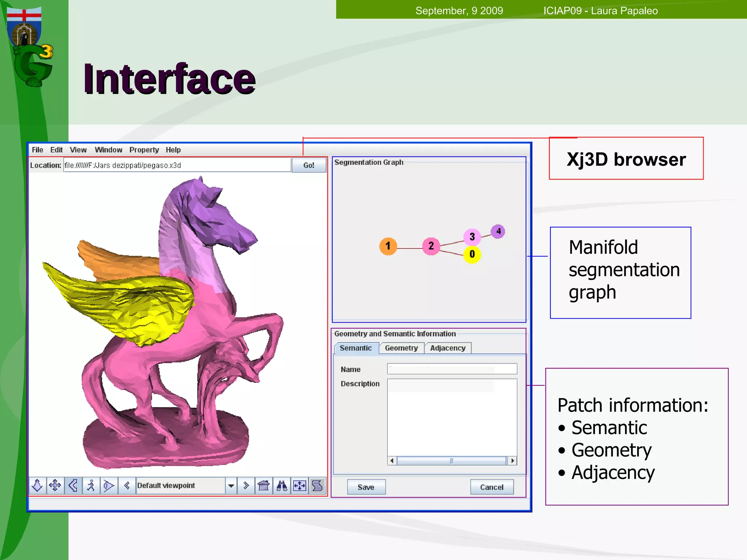Select the Walk navigation mode icon
Viewport: 747px width, 560px height.
click(x=91, y=486)
